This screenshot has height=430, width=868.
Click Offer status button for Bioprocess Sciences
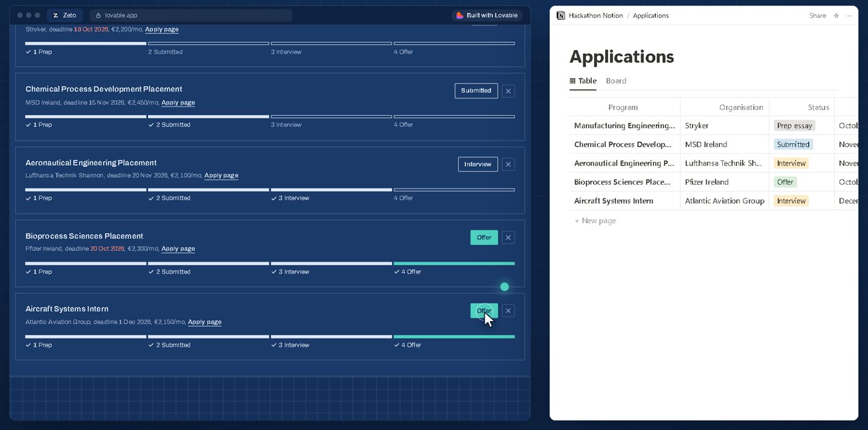point(484,237)
